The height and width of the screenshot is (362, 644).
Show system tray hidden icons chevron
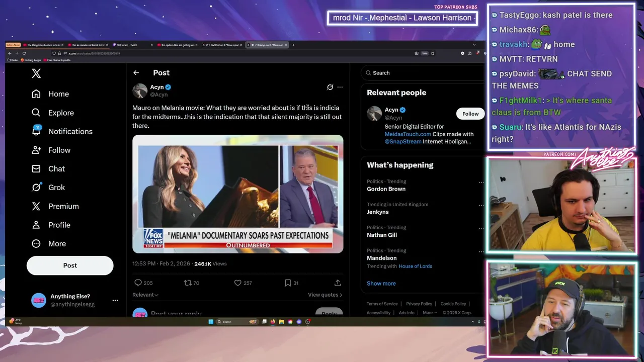(472, 322)
